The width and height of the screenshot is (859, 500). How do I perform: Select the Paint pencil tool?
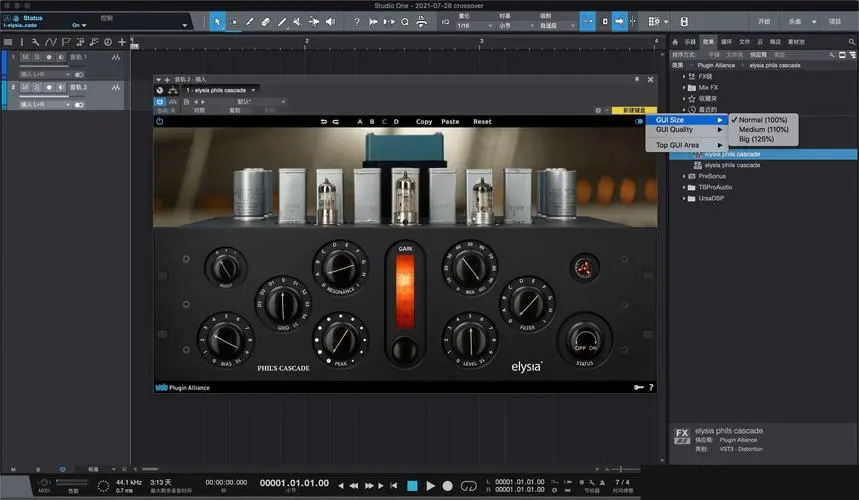(x=250, y=22)
